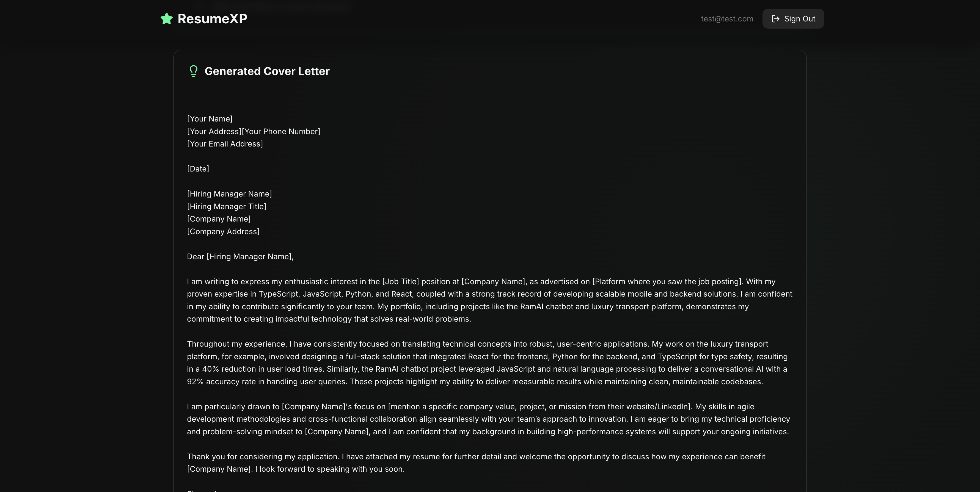Click the [Date] placeholder line

[x=198, y=169]
